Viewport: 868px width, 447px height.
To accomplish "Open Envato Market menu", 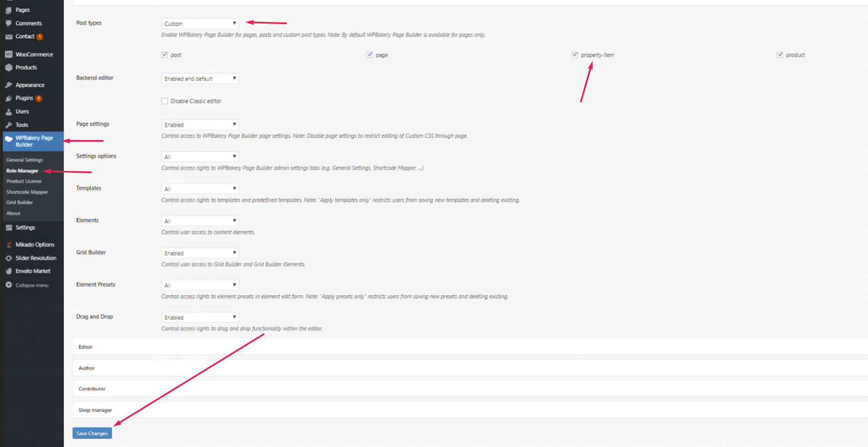I will (x=32, y=271).
